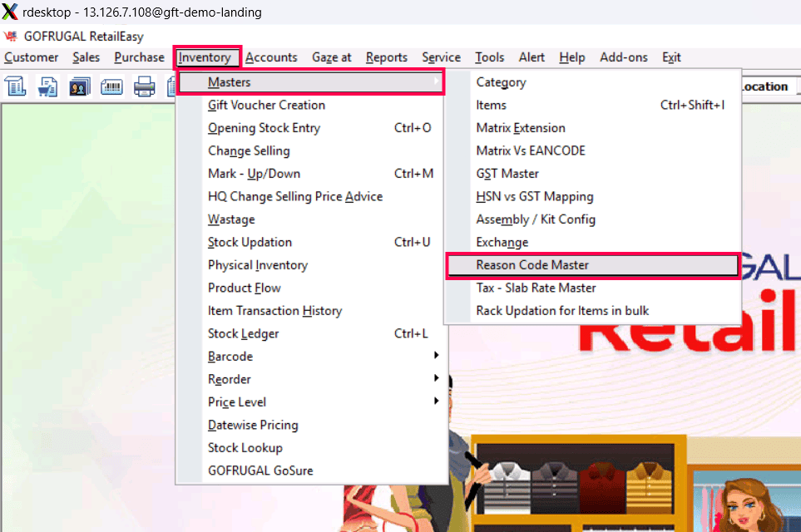Viewport: 801px width, 532px height.
Task: Expand the Reorder submenu
Action: click(311, 379)
